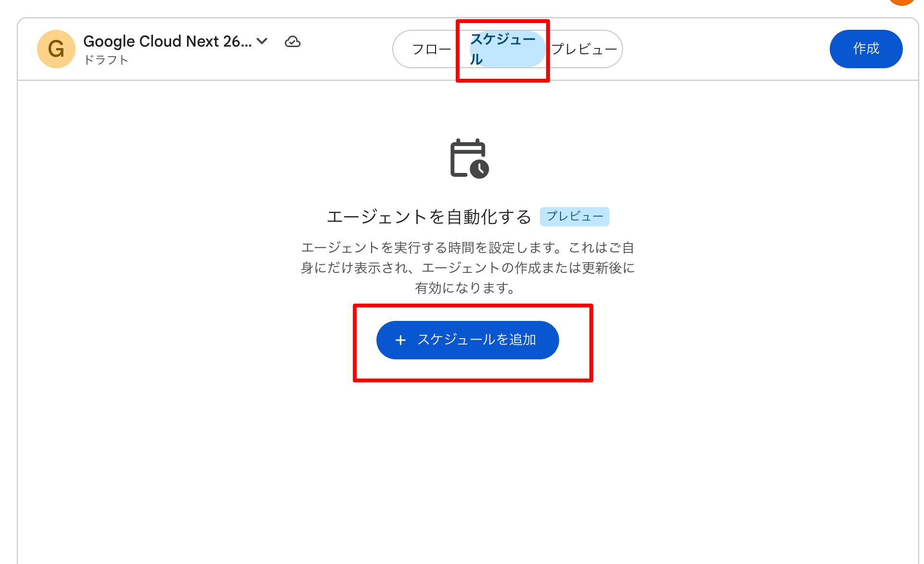This screenshot has height=564, width=924.
Task: Click the ドラフト status label
Action: (105, 60)
